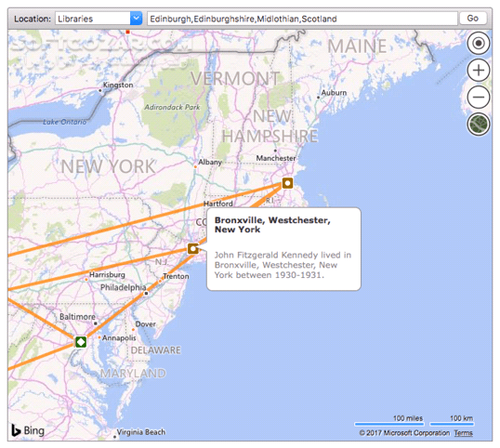The height and width of the screenshot is (448, 500).
Task: Click the locate-me target icon
Action: [x=479, y=43]
